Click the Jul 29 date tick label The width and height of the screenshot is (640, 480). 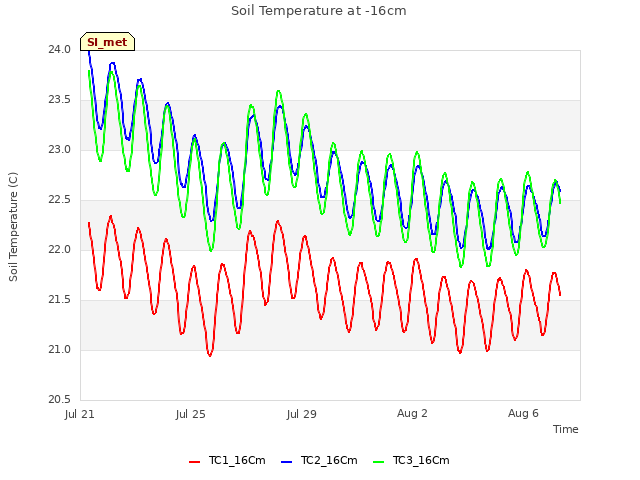coord(302,414)
